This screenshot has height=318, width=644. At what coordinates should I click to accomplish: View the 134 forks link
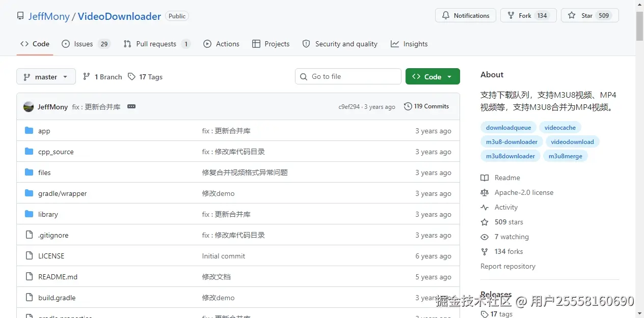(x=502, y=251)
